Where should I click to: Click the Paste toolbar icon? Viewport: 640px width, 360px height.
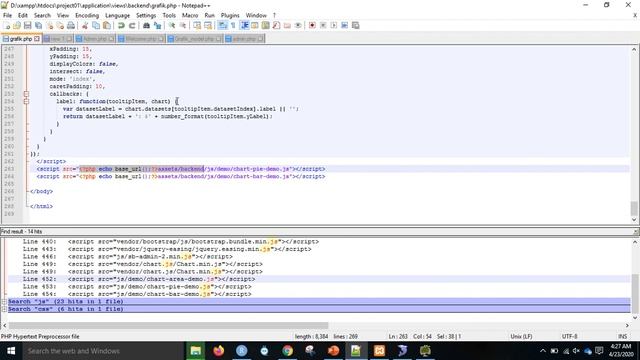pyautogui.click(x=107, y=25)
